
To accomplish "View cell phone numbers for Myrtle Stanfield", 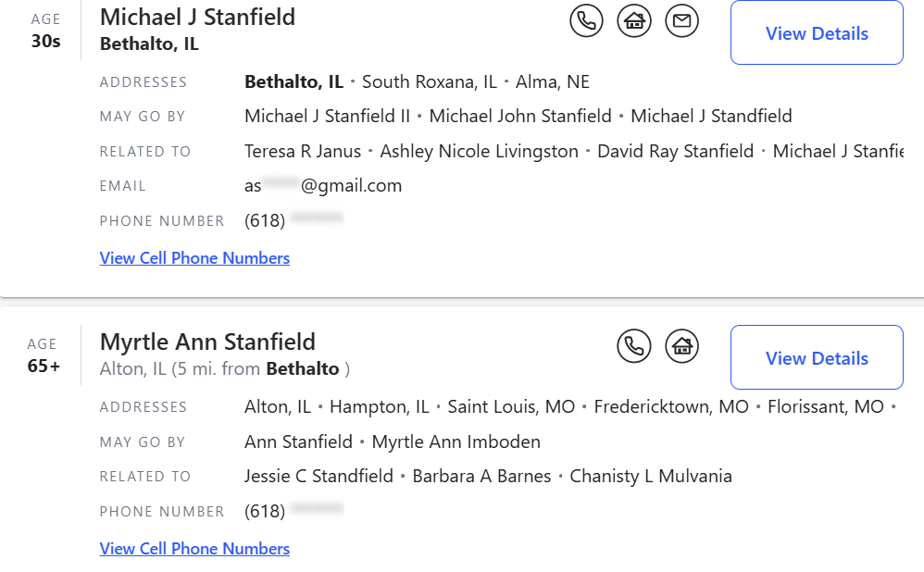I will pyautogui.click(x=194, y=549).
